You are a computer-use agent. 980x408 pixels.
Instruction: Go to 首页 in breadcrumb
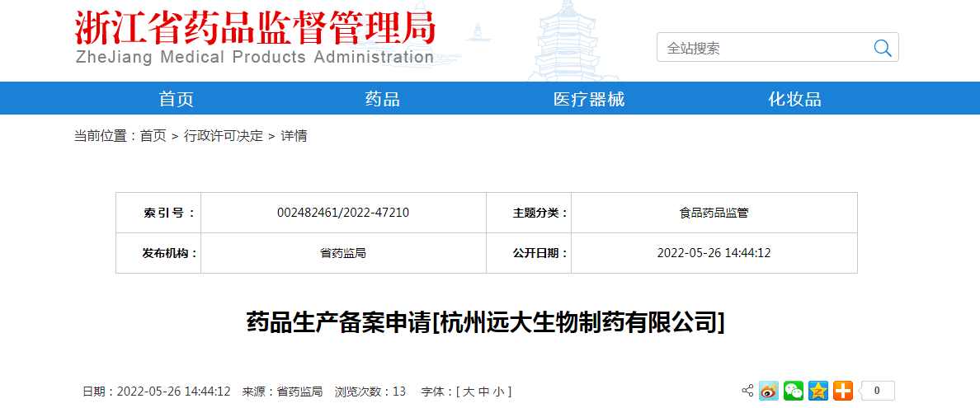(153, 135)
